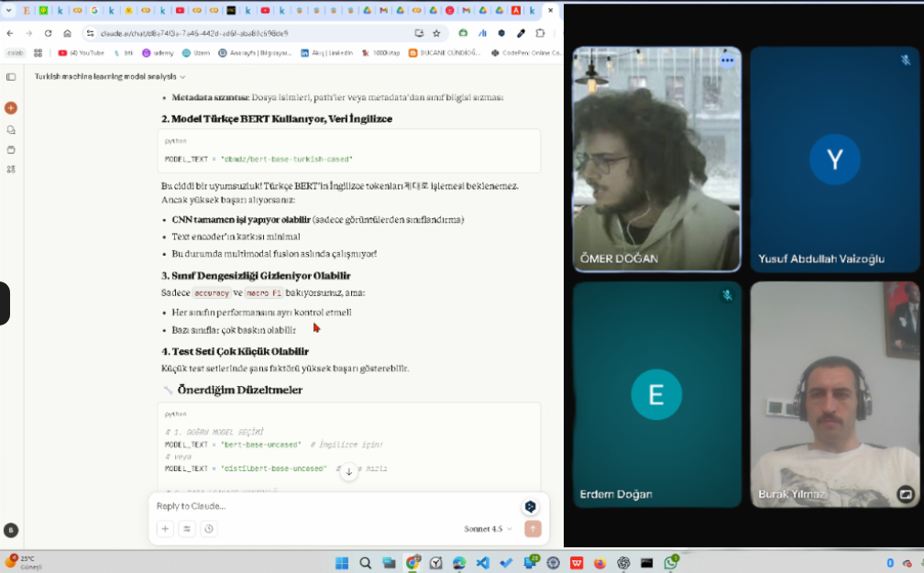Open options on Ömer Doğan's video tile
The height and width of the screenshot is (573, 924).
click(727, 61)
